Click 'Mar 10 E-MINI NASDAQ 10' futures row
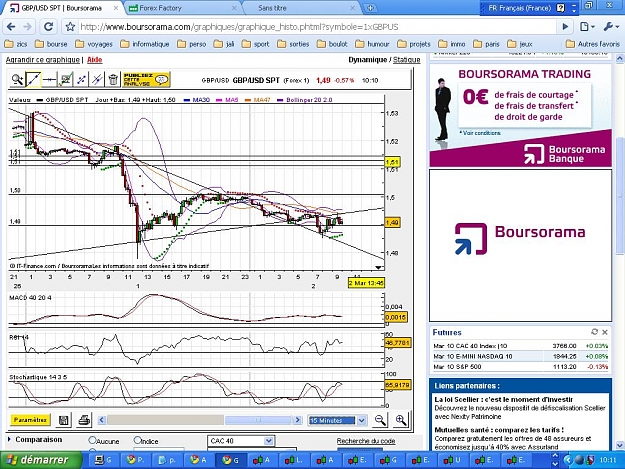 (521, 356)
